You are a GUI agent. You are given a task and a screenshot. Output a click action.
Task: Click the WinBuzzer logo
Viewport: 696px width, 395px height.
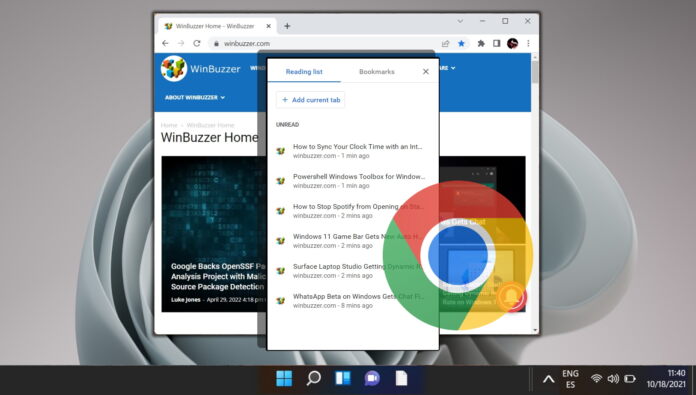(x=200, y=68)
